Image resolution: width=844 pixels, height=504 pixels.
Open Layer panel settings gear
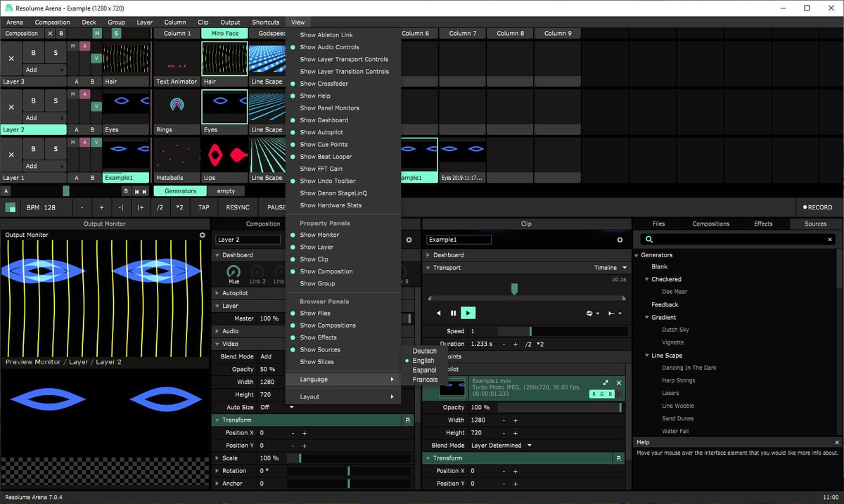[409, 240]
